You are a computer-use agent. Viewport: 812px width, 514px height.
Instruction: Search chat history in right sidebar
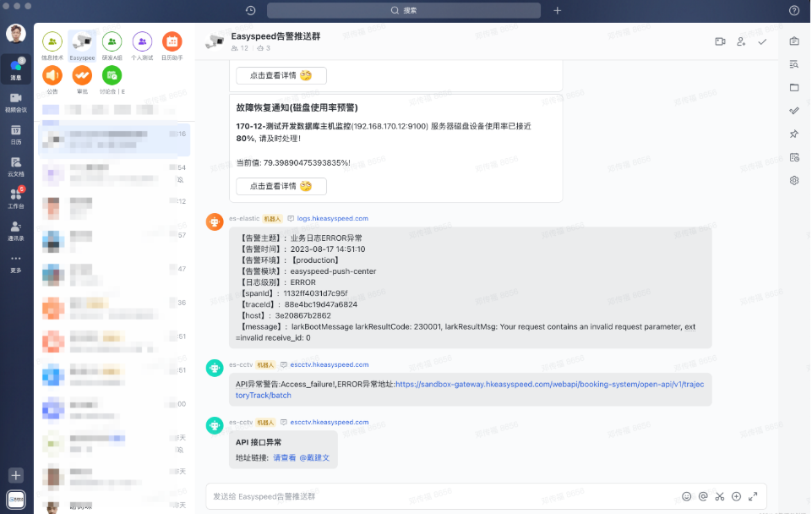pyautogui.click(x=794, y=64)
